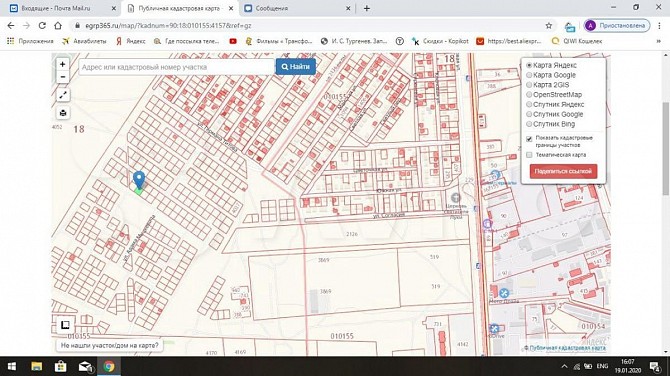
Task: Switch the ENG input language indicator
Action: (x=602, y=366)
